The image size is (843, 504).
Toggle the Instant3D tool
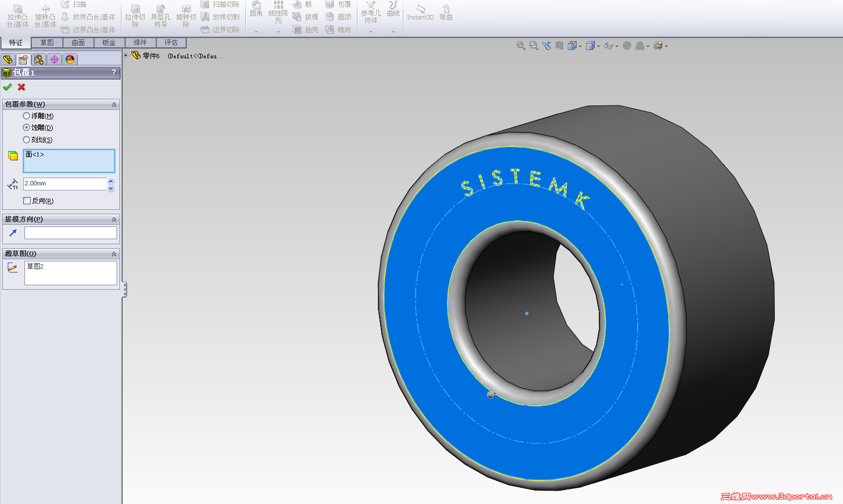420,12
